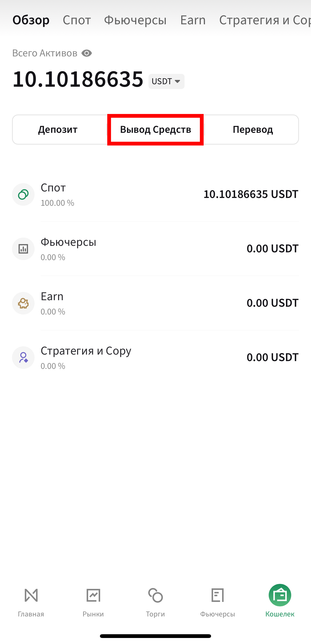Screen dimensions: 311x644
Task: Select the Кошелек wallet nav icon
Action: coord(280,595)
